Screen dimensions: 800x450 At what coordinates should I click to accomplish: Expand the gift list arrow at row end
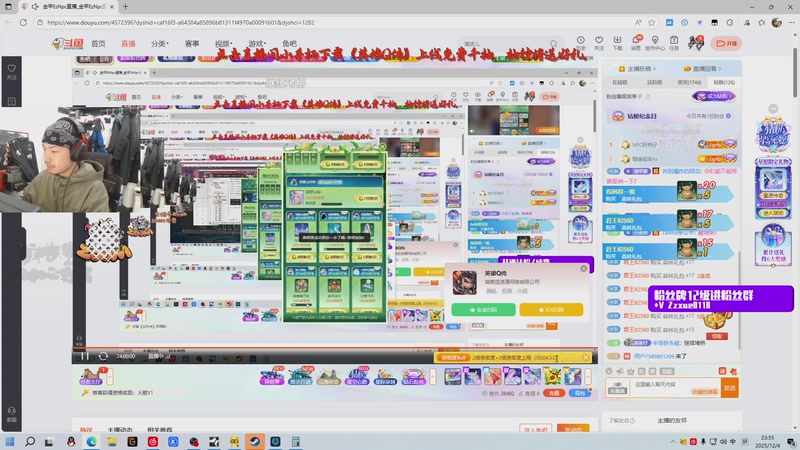point(588,377)
